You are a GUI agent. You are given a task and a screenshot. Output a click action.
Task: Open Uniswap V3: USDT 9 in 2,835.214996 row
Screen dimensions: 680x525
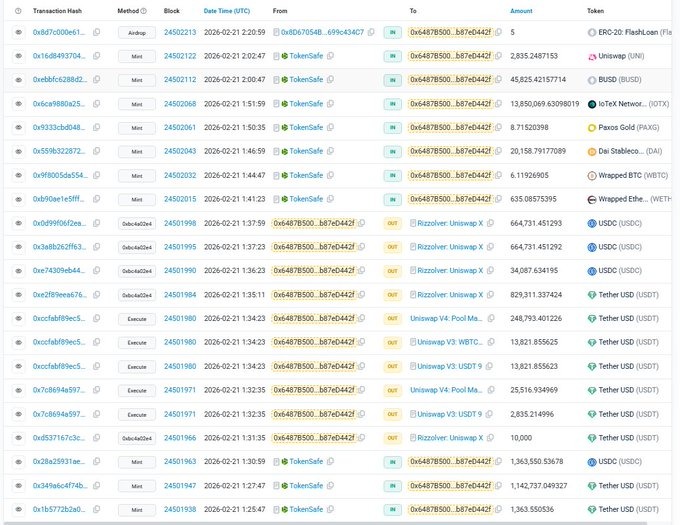(450, 414)
